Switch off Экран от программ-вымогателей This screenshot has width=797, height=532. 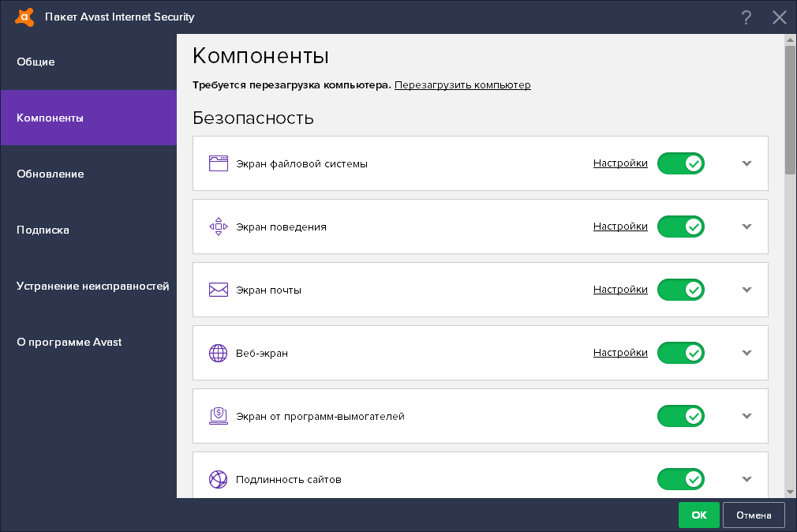pos(680,415)
